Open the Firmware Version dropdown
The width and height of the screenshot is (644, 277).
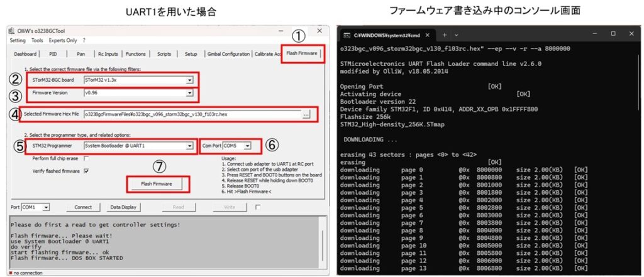pos(189,93)
